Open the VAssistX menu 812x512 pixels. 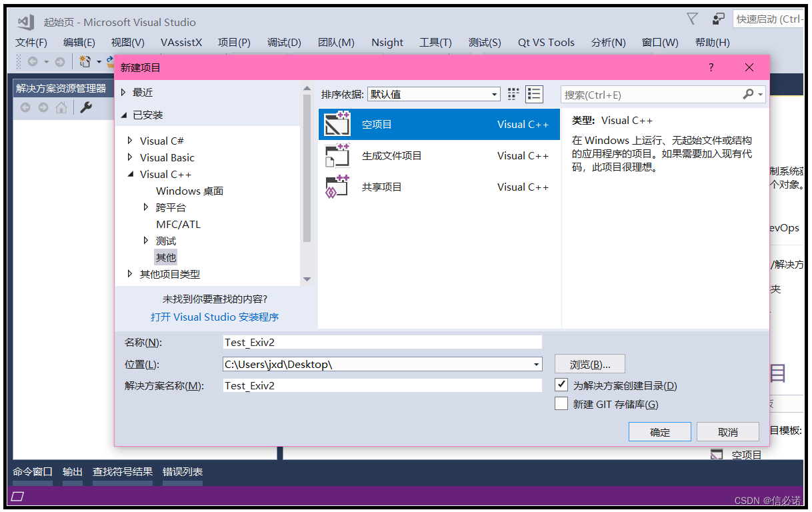[x=181, y=42]
